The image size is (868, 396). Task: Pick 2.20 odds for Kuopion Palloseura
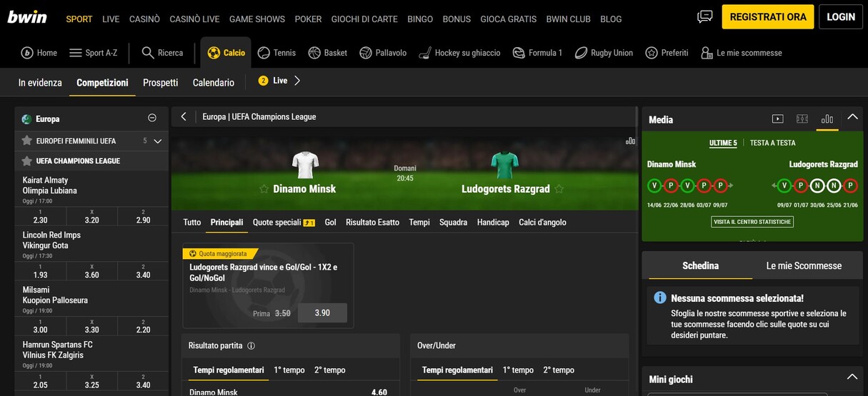[143, 326]
